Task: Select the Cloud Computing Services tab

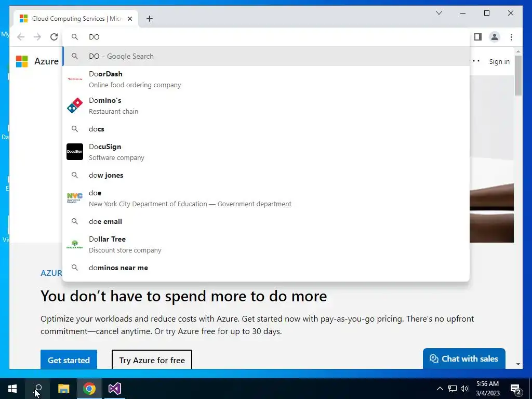Action: click(76, 19)
